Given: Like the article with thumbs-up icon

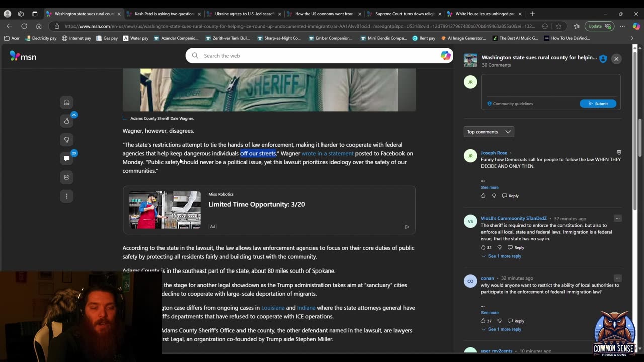Looking at the screenshot, I should click(x=66, y=121).
